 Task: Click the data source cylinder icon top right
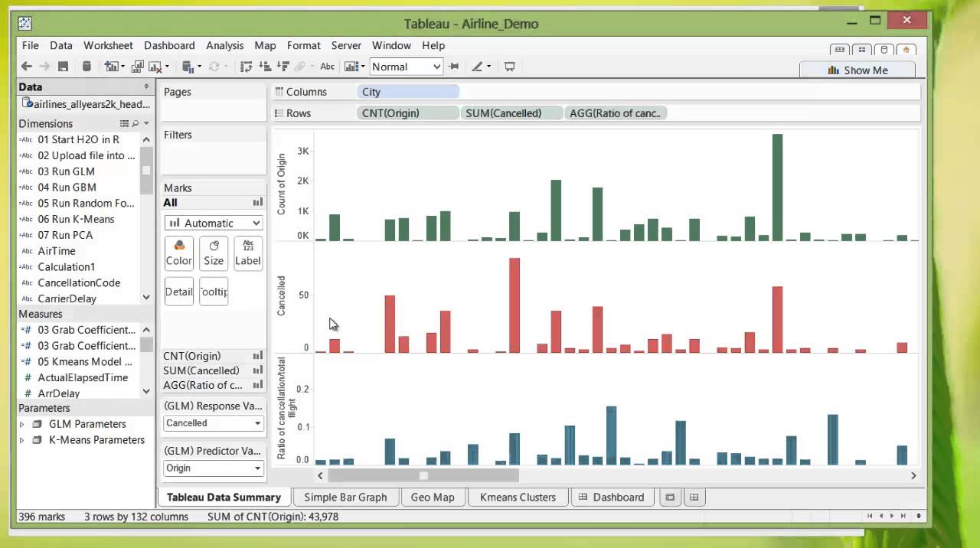(x=884, y=50)
